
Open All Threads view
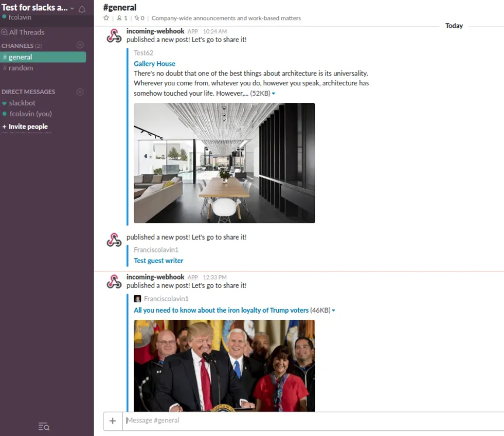pyautogui.click(x=27, y=32)
